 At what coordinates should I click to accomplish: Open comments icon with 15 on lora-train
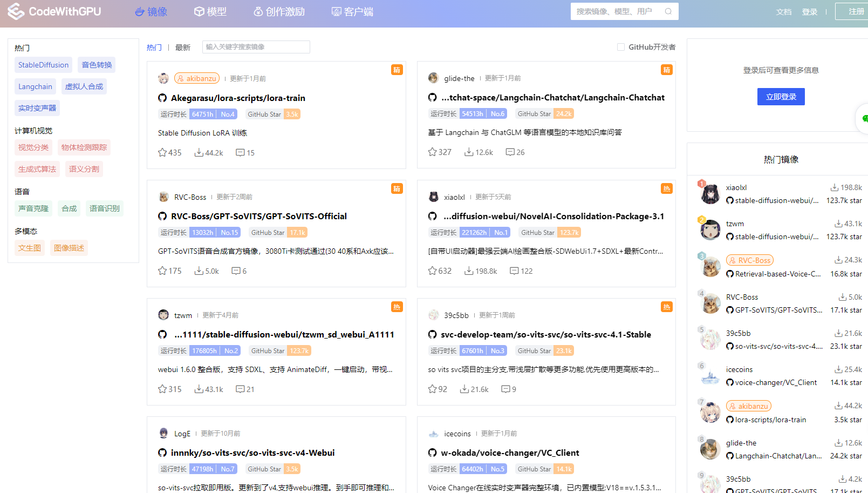[x=240, y=153]
